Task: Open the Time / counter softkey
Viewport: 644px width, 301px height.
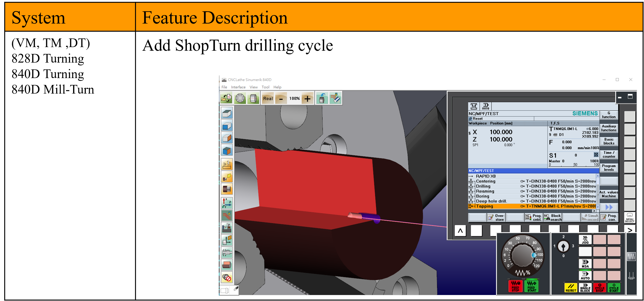Action: (609, 155)
